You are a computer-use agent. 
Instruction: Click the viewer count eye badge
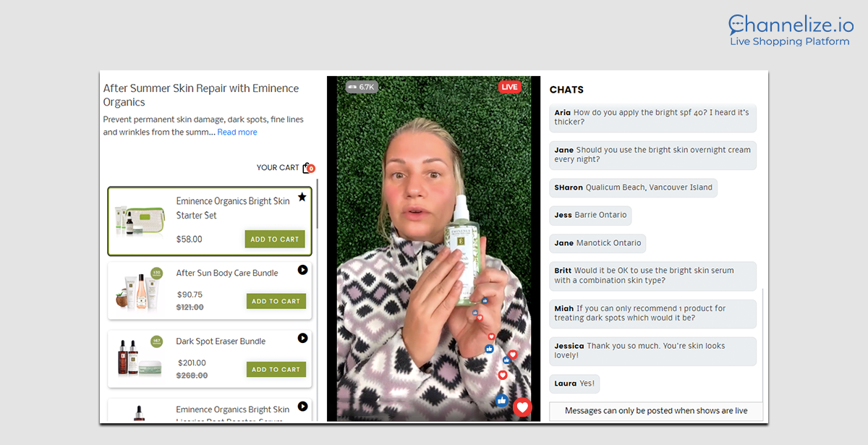[x=361, y=87]
